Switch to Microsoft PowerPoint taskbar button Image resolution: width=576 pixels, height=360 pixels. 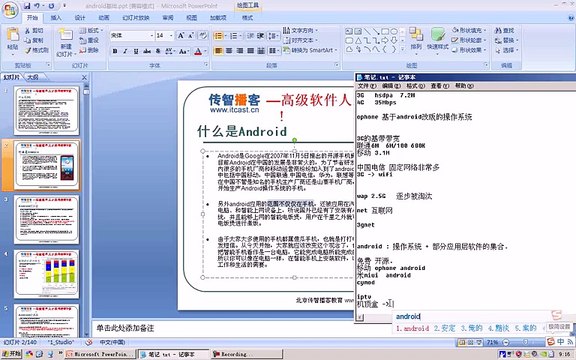100,354
